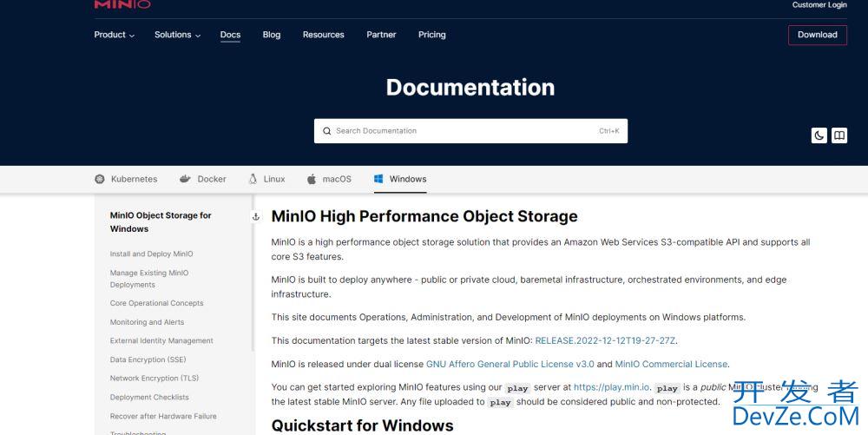Expand the Solutions menu
This screenshot has width=868, height=435.
pyautogui.click(x=177, y=35)
